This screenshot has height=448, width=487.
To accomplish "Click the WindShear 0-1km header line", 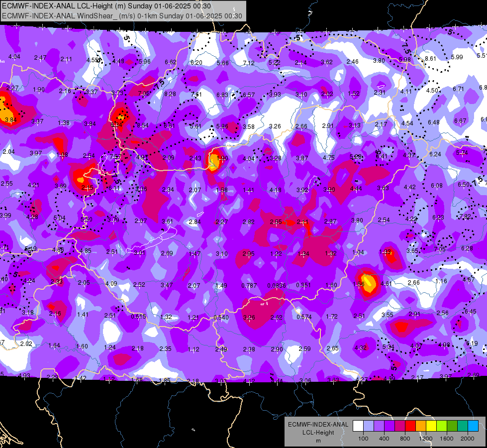I will point(122,16).
